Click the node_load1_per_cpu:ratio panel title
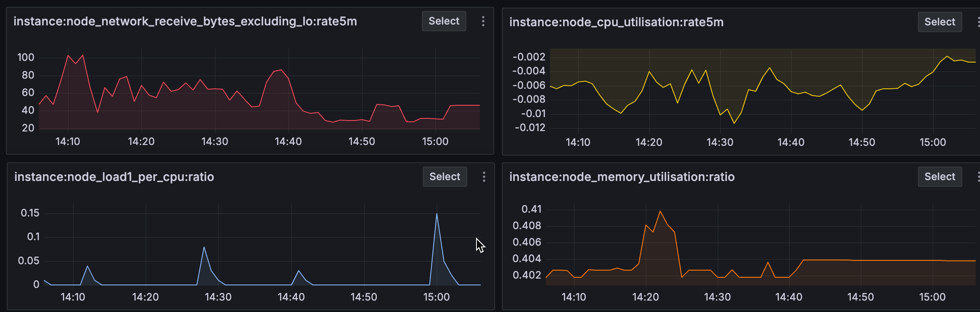The image size is (980, 312). click(114, 177)
